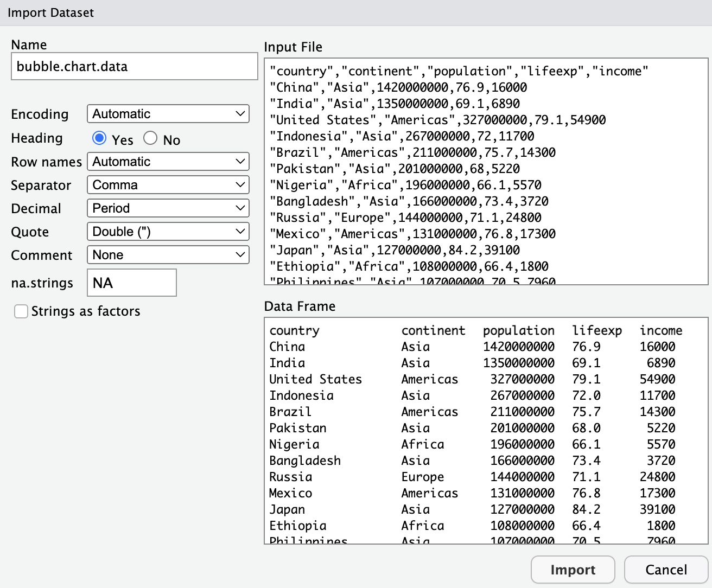Click the Cancel button

pos(666,570)
